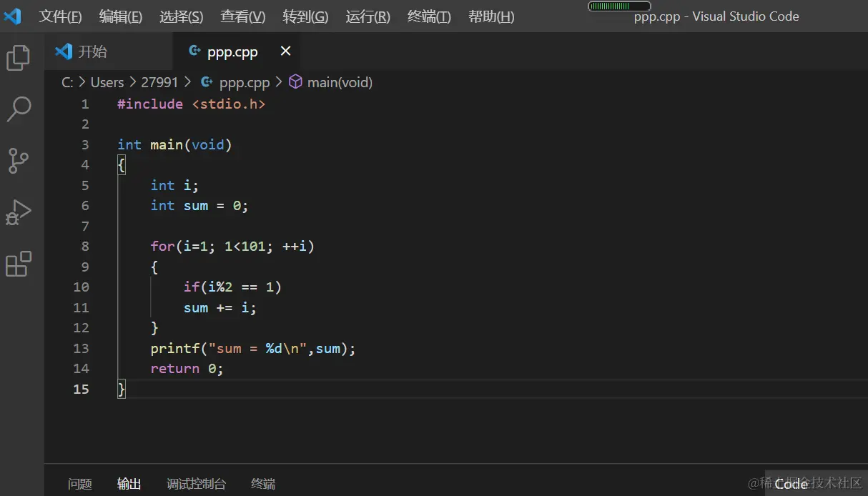868x496 pixels.
Task: Click line number 15 in the gutter
Action: point(81,389)
